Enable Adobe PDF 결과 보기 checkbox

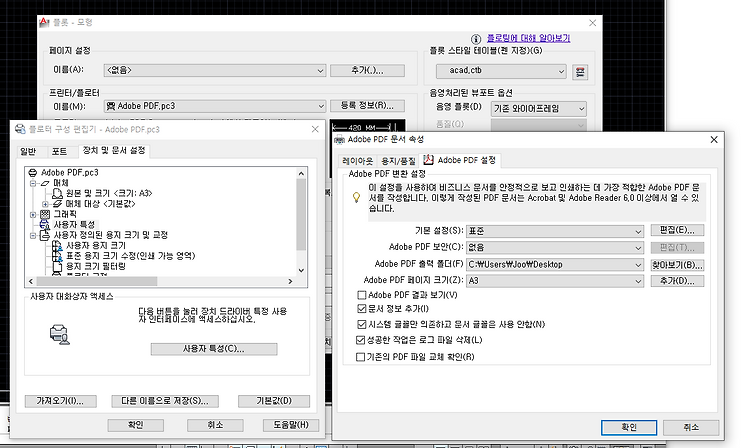[x=362, y=295]
